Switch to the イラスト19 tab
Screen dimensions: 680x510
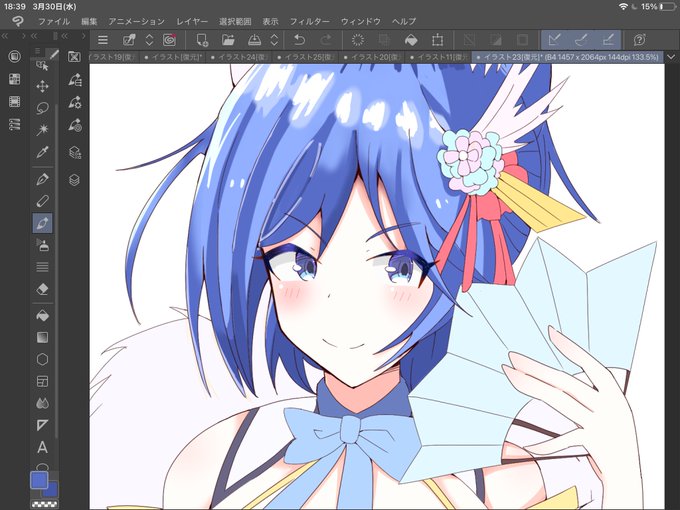tap(114, 57)
